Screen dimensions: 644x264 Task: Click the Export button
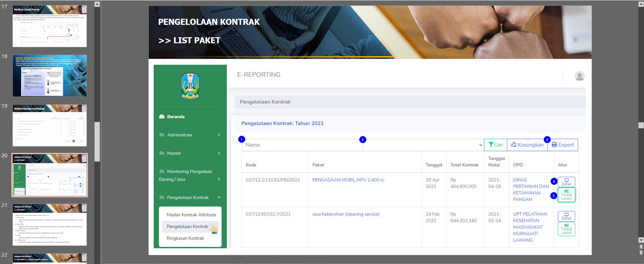563,145
